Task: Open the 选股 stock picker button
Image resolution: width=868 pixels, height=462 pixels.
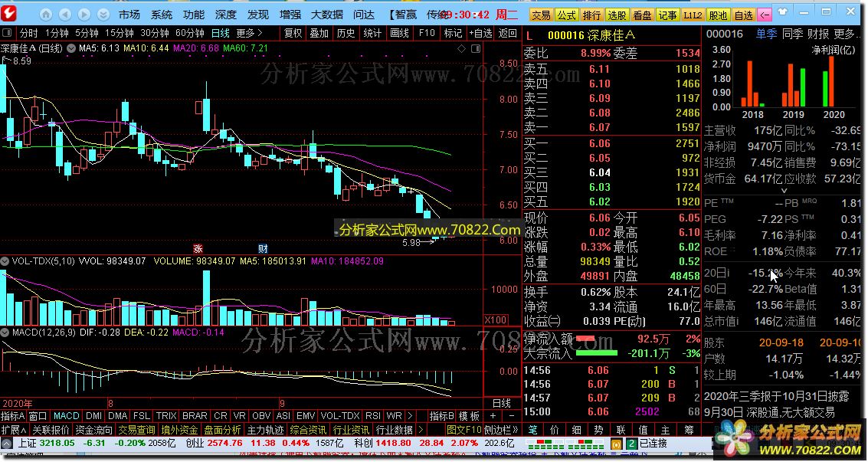Action: [x=617, y=15]
